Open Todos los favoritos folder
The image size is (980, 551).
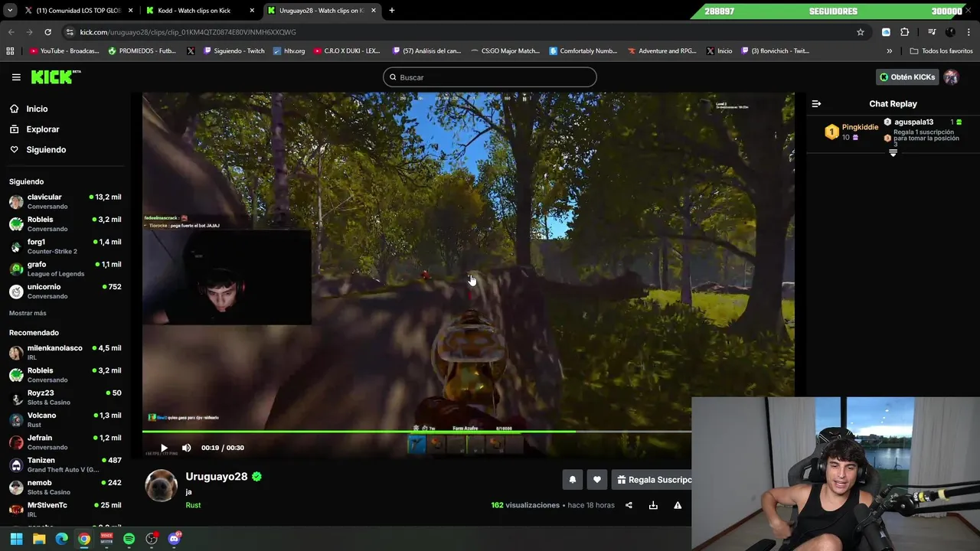[x=941, y=51]
